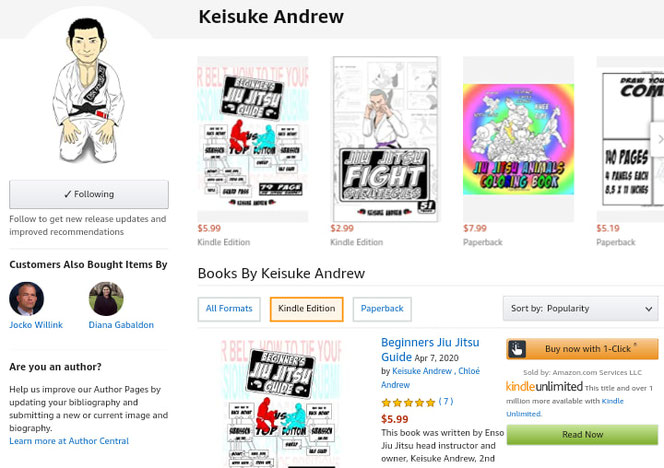
Task: Open Learn more at Author Central link
Action: 69,441
